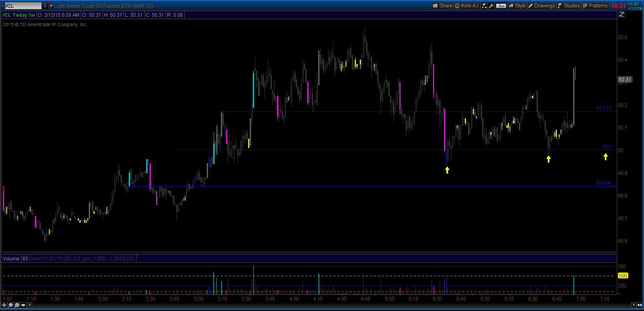Click the colored symbol link icon
Image resolution: width=644 pixels, height=311 pixels.
coord(51,6)
